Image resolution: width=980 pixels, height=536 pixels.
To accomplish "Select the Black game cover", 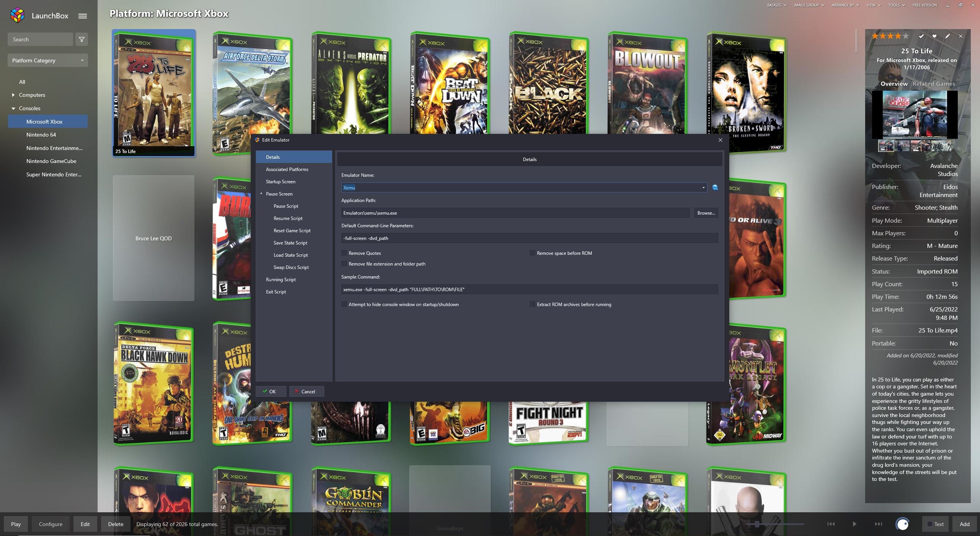I will coord(548,83).
